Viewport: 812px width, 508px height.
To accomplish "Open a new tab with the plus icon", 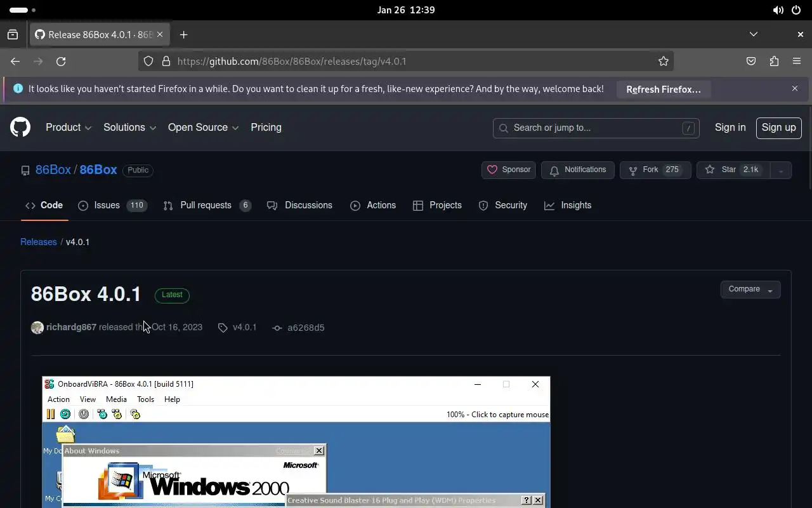I will [183, 34].
